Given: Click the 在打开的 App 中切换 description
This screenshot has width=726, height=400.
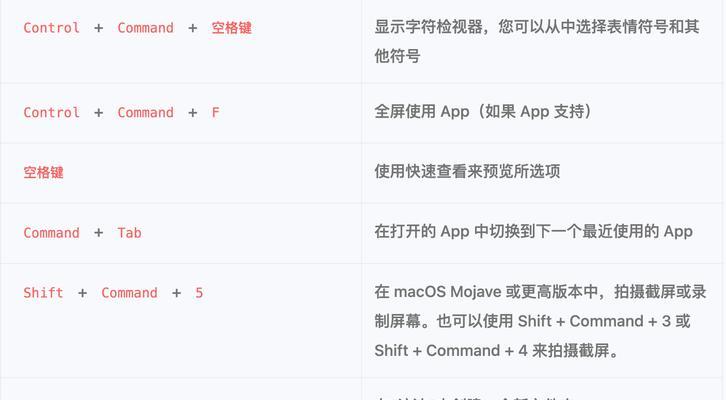Looking at the screenshot, I should [533, 231].
